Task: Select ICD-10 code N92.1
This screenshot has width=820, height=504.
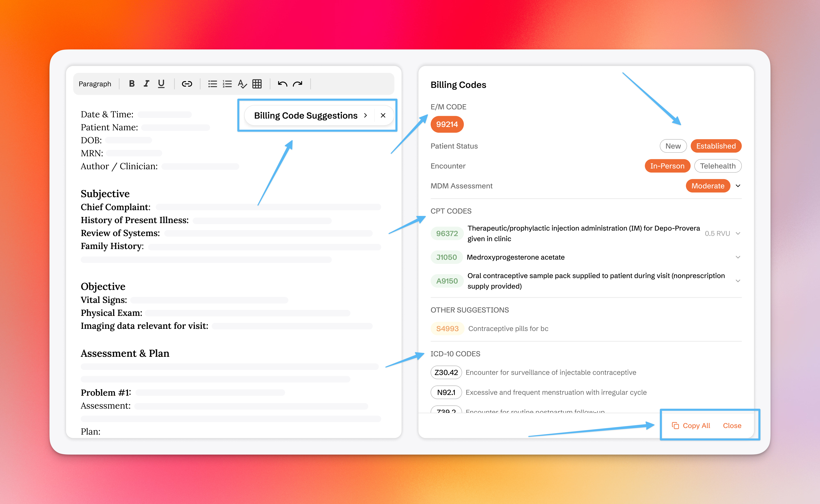Action: coord(446,392)
